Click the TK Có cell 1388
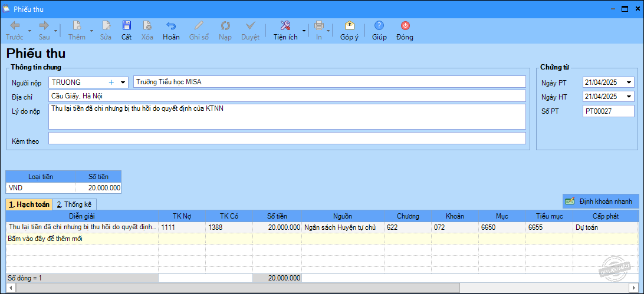 click(x=229, y=227)
